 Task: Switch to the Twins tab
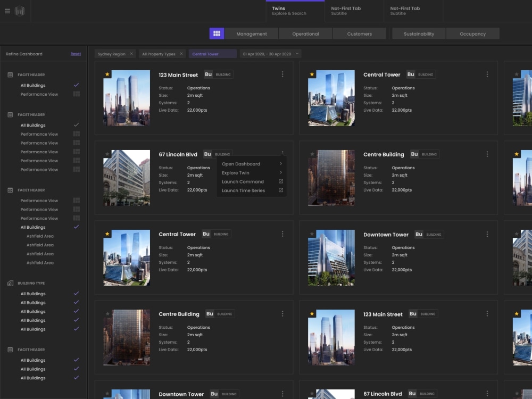tap(295, 11)
